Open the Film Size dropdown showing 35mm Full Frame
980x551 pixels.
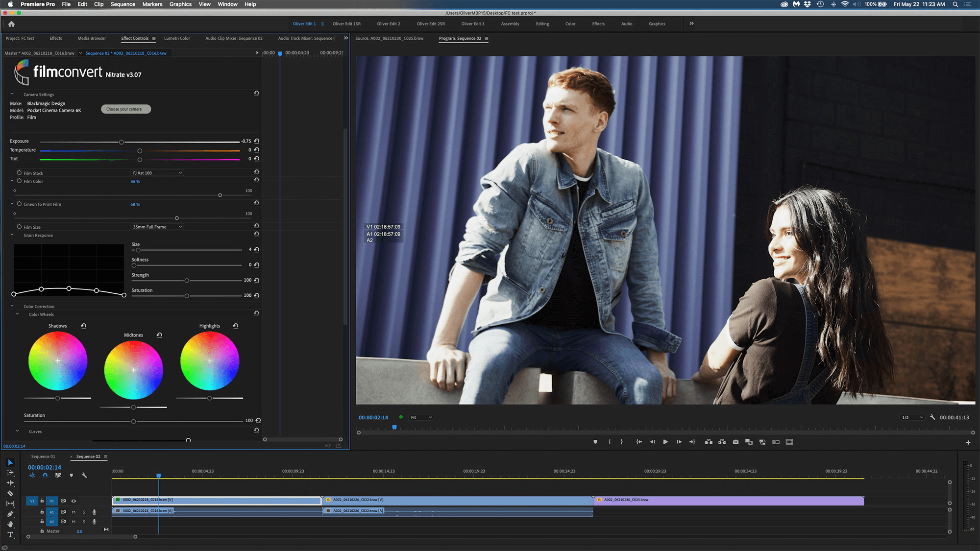click(x=157, y=226)
